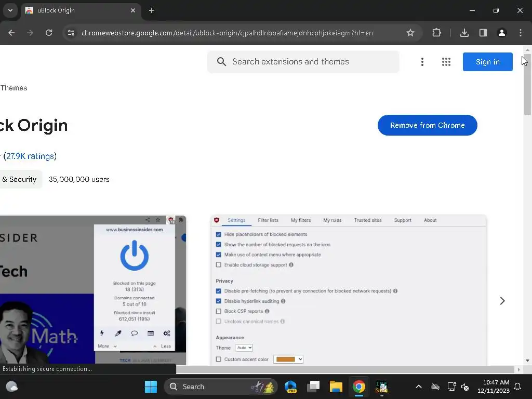This screenshot has width=532, height=399.
Task: Click the Privacy & Security category chip
Action: 21,179
